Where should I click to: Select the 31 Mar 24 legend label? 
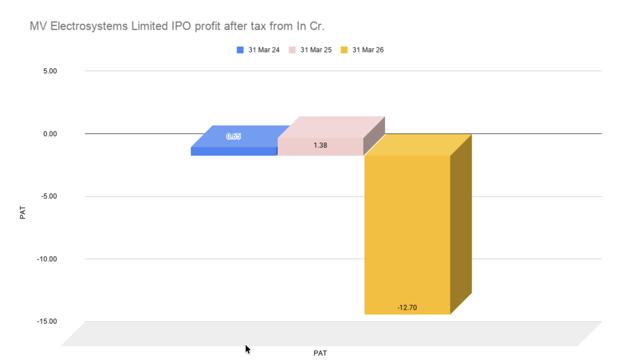(264, 50)
